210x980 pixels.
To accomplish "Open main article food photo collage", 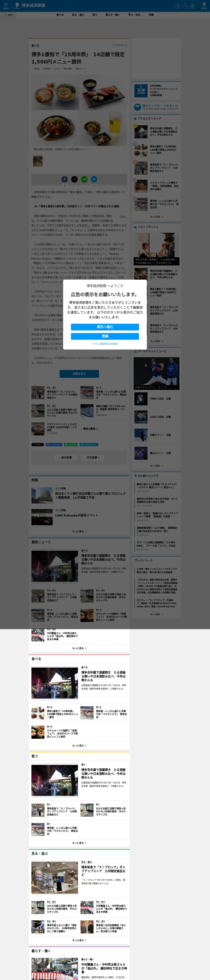I will pyautogui.click(x=79, y=110).
